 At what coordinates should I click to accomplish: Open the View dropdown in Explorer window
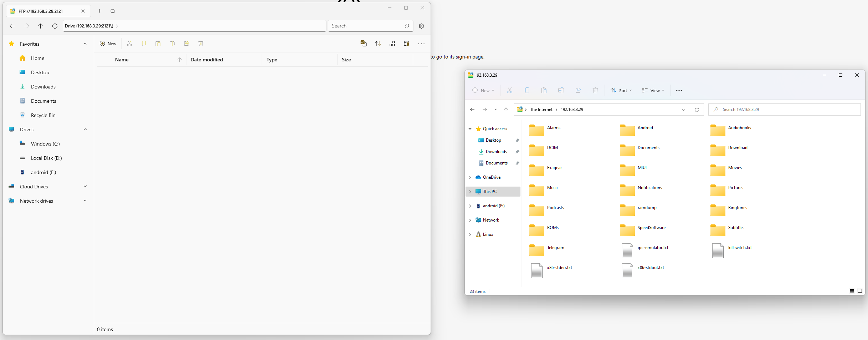[x=653, y=91]
